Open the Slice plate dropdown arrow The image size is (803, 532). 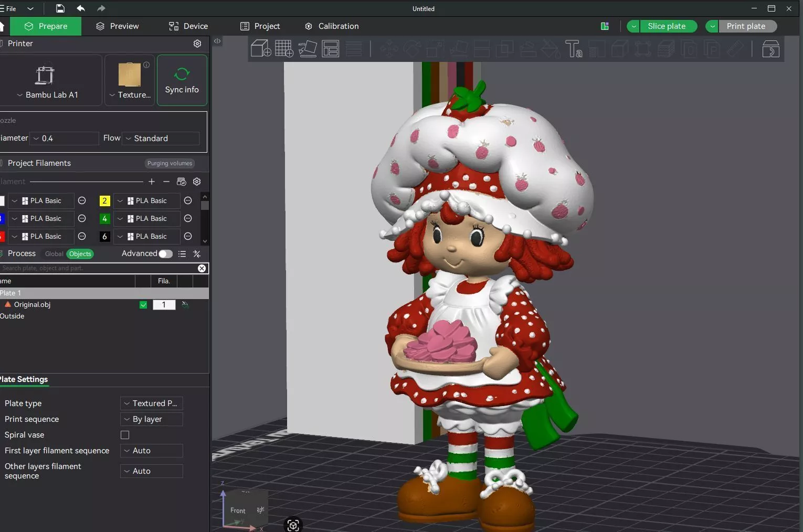pos(633,26)
